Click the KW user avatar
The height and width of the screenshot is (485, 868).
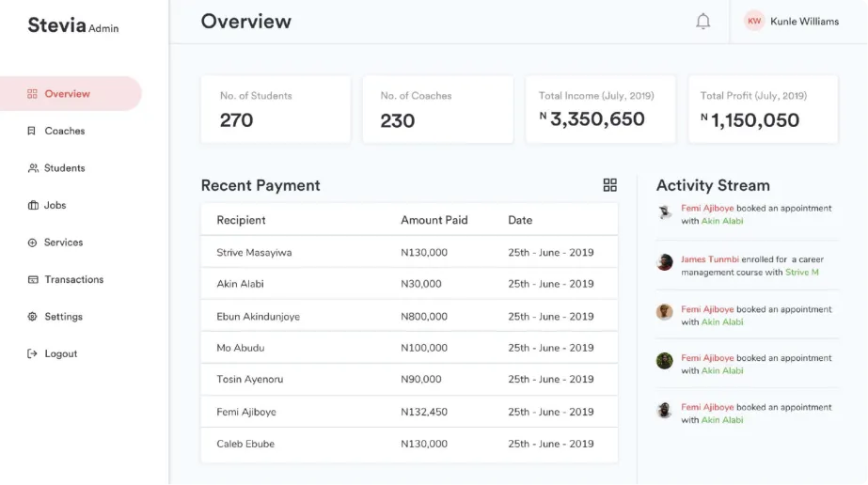754,22
